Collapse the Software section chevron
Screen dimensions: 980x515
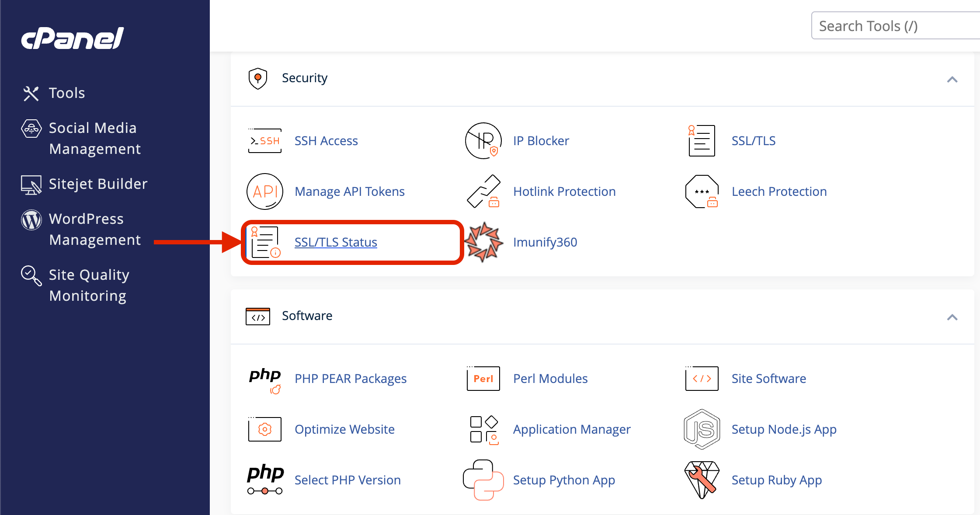[x=952, y=317]
